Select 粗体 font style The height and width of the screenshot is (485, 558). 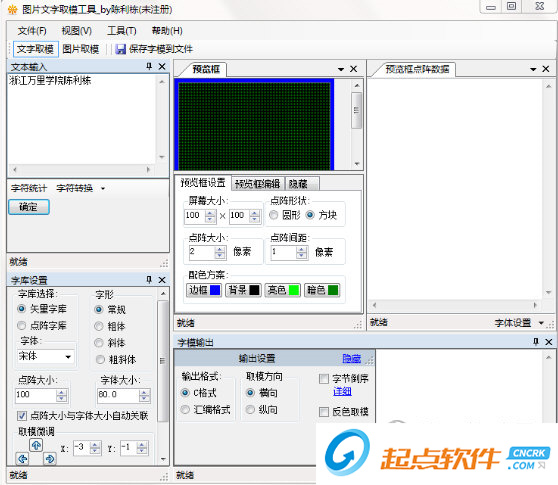[99, 326]
